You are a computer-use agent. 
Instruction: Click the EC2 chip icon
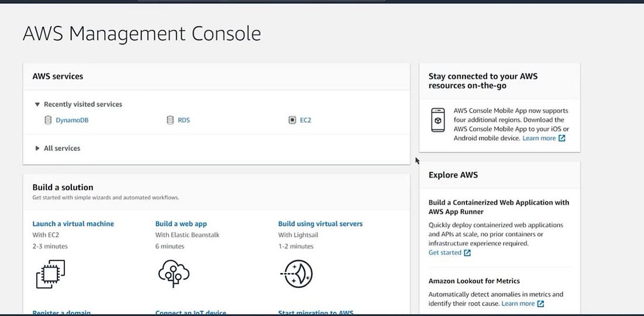(x=292, y=120)
